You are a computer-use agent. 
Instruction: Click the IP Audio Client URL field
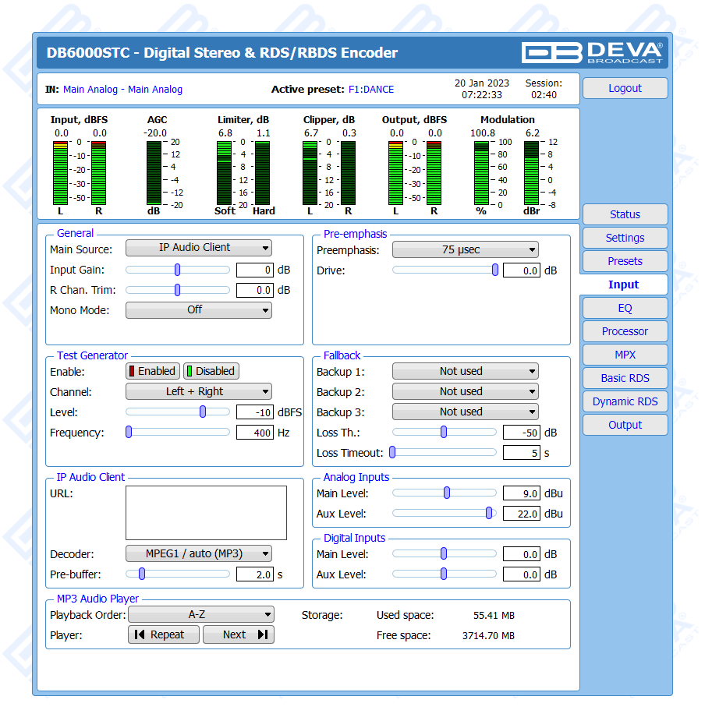coord(206,513)
